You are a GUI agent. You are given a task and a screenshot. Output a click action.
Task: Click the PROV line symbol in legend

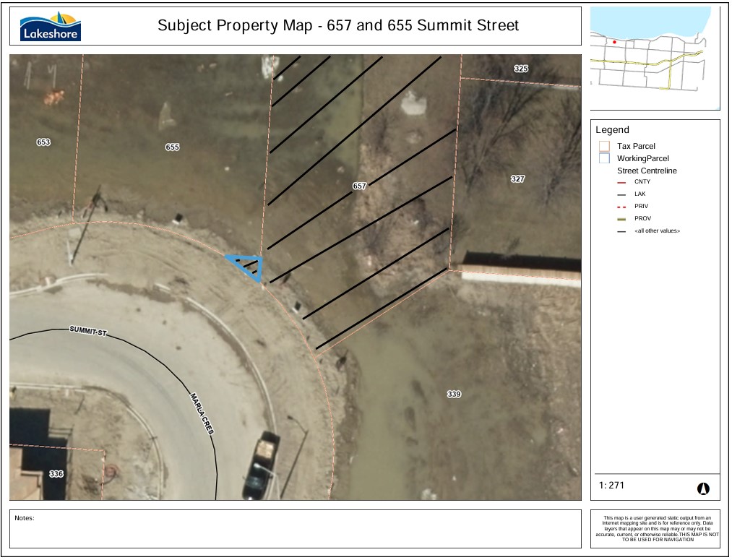pyautogui.click(x=621, y=218)
